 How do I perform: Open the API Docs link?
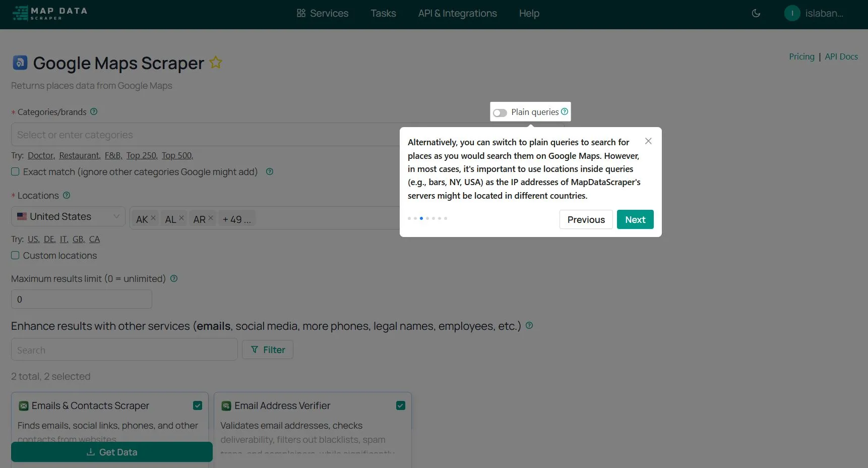pyautogui.click(x=841, y=56)
